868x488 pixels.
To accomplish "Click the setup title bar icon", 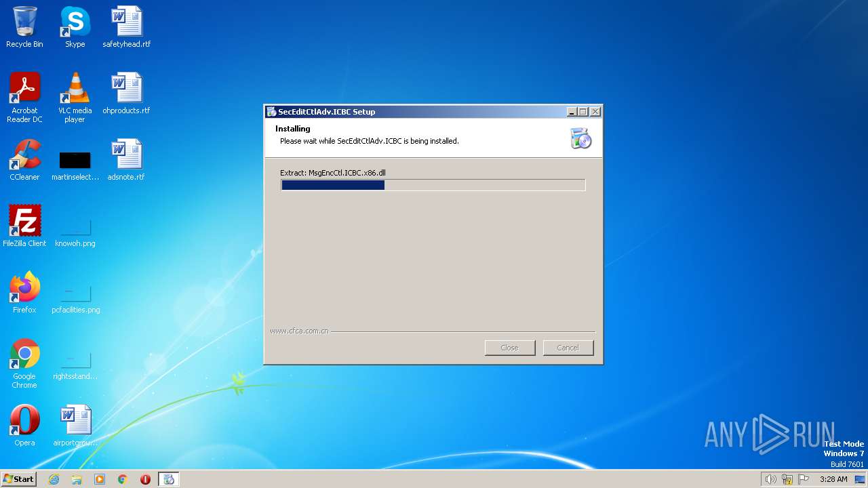I will point(271,112).
